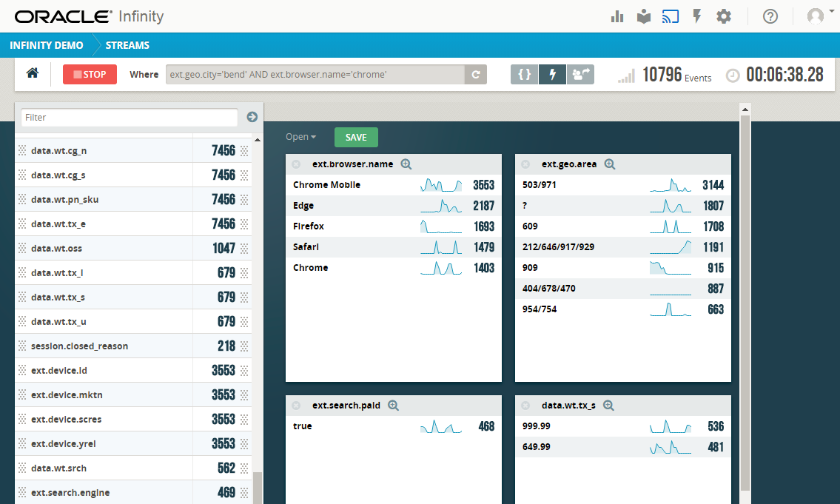Select data.wt.pn_sku parameter
Viewport: 840px width, 504px height.
[133, 199]
